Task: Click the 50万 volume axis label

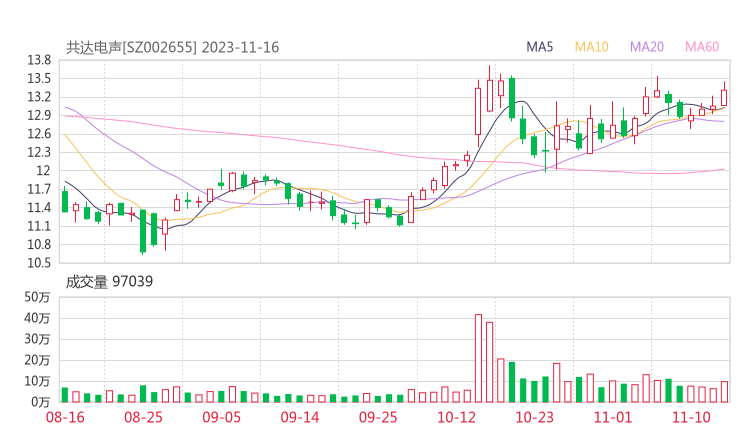Action: point(37,297)
